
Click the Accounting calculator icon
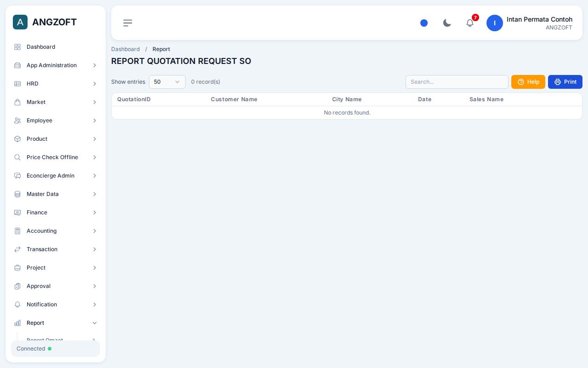[17, 231]
